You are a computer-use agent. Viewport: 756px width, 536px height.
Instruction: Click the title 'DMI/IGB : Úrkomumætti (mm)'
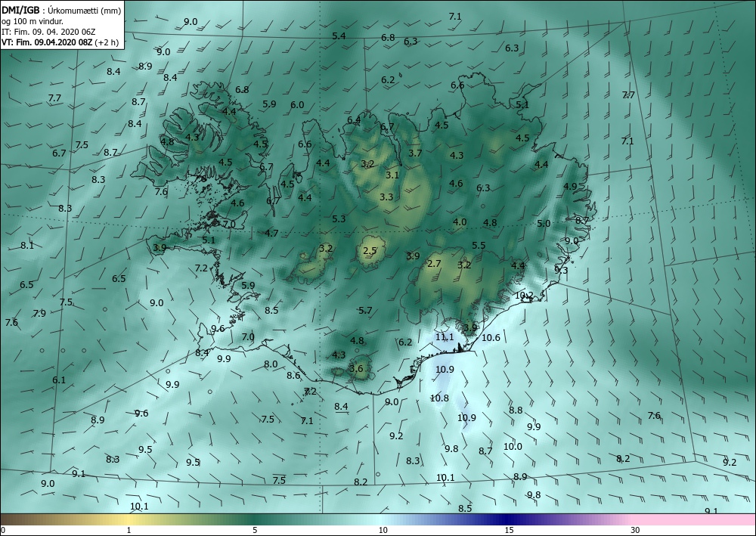click(x=61, y=11)
